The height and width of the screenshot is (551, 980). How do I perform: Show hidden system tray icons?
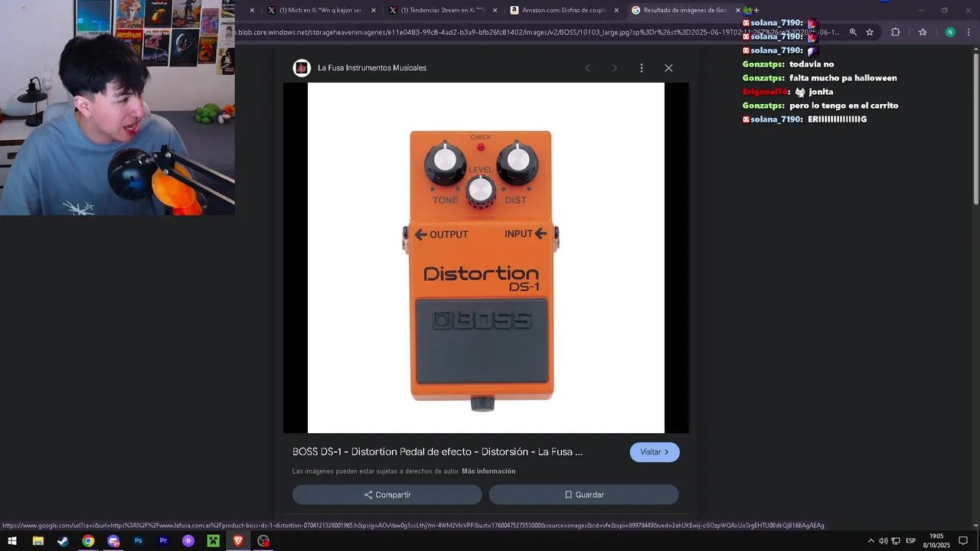871,541
